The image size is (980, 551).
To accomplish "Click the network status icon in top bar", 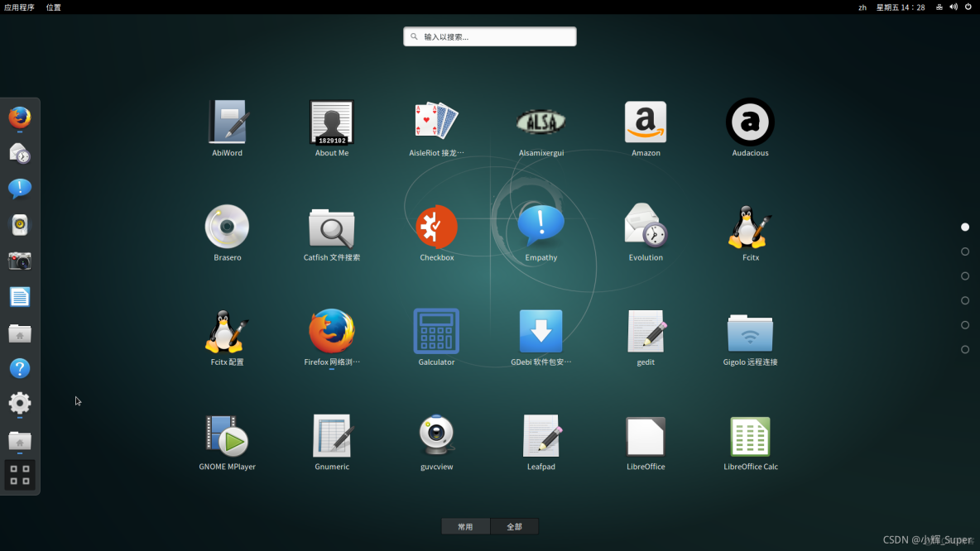I will [x=939, y=7].
